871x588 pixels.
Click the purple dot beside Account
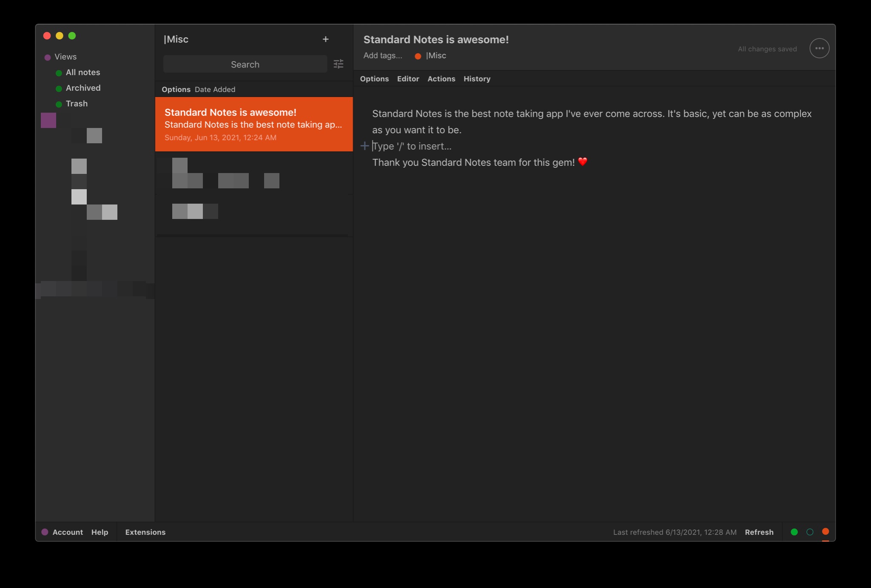(45, 532)
